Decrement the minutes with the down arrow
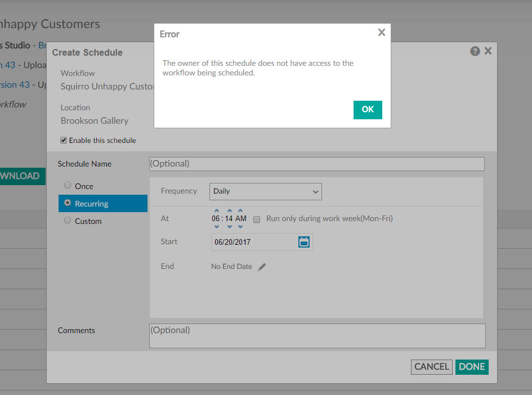 click(229, 226)
